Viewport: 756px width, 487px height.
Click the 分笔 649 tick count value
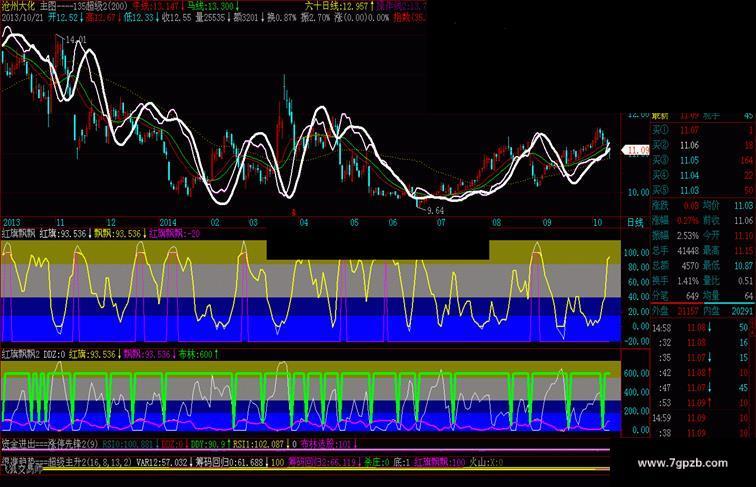coord(675,296)
